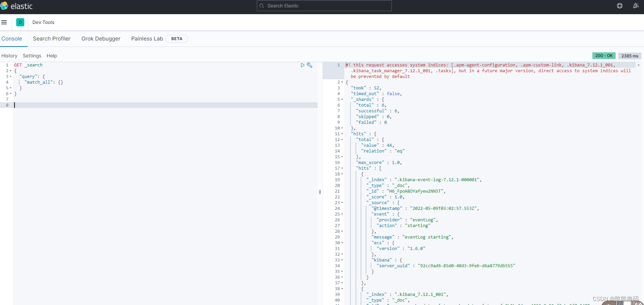Click the GET _search request line
Viewport: 644px width, 305px height.
tap(28, 65)
